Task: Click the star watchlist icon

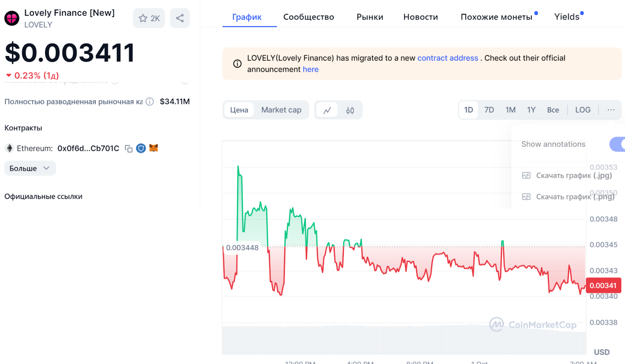Action: click(143, 18)
